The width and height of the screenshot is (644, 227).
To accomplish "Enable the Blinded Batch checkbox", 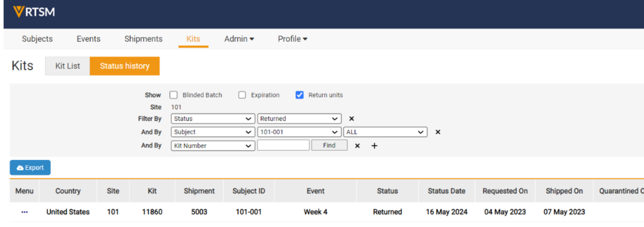I will click(174, 95).
